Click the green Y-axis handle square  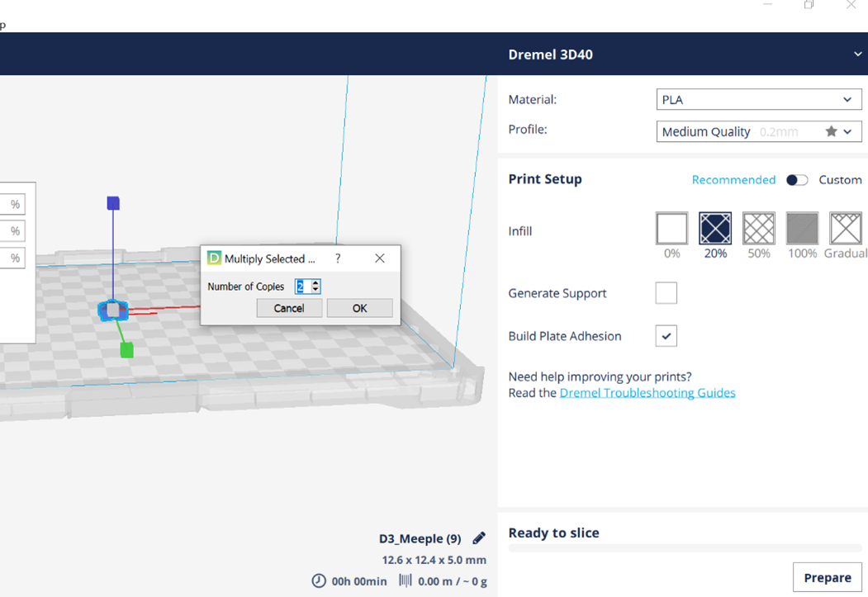pos(126,350)
